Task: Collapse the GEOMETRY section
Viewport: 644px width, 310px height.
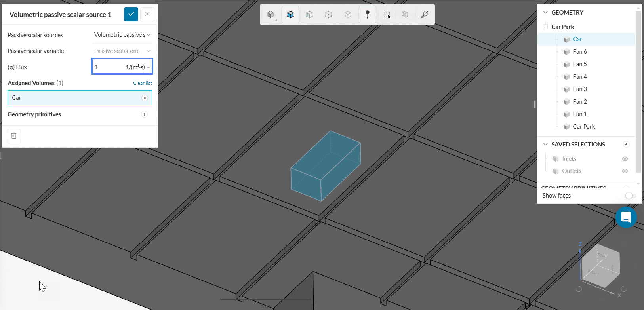Action: (x=545, y=13)
